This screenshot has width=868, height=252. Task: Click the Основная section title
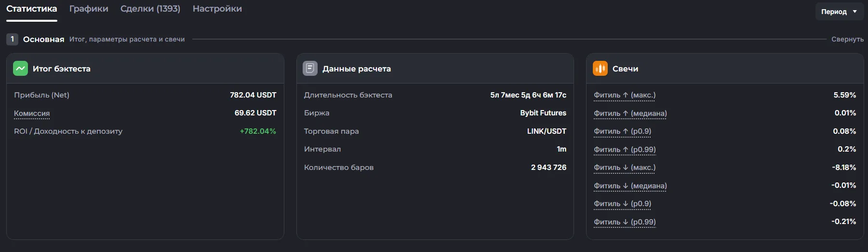[44, 40]
